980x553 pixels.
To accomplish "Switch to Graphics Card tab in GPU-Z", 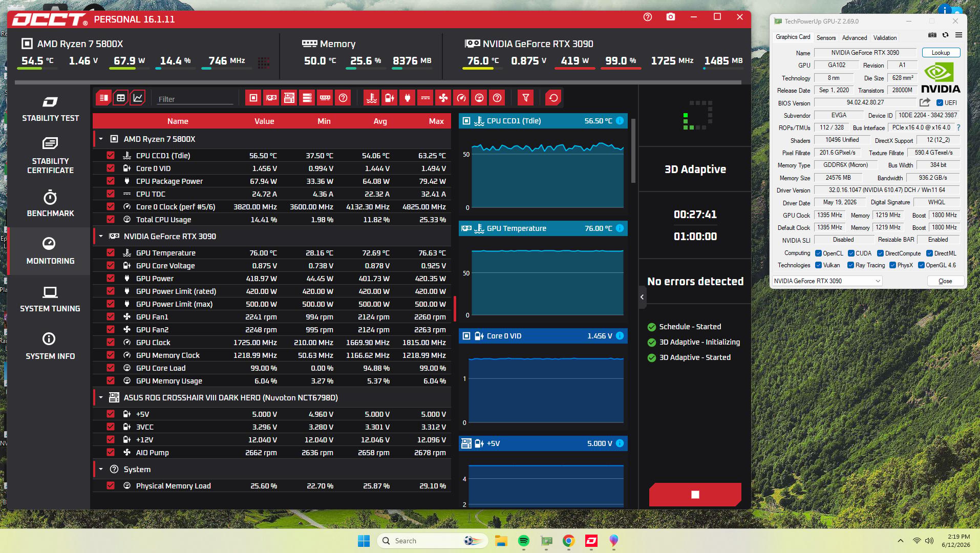I will tap(793, 37).
